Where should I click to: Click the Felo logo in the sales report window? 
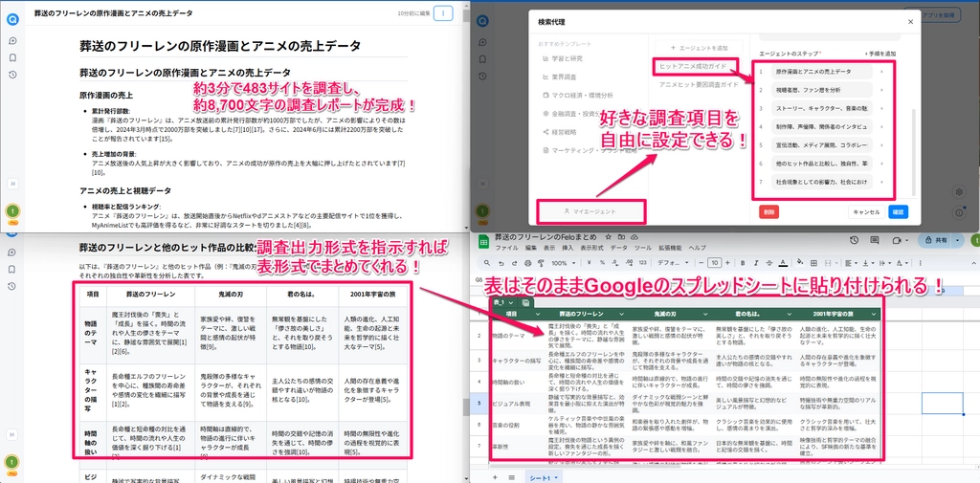point(11,19)
